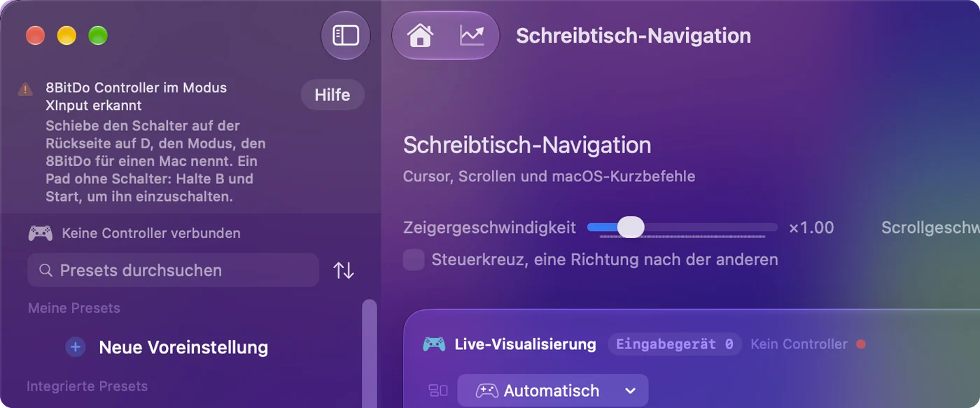Viewport: 980px width, 408px height.
Task: Click the Kein Controller status text
Action: point(799,344)
